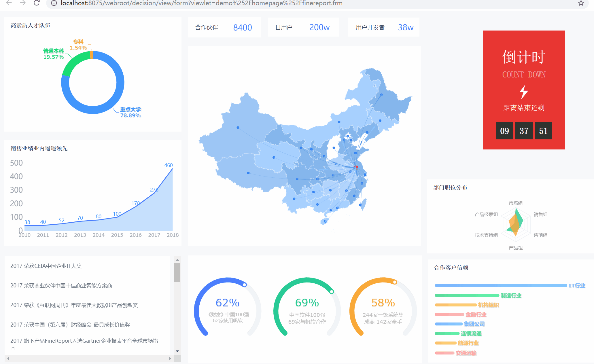594x364 pixels.
Task: Click the site info icon in address bar
Action: point(54,3)
